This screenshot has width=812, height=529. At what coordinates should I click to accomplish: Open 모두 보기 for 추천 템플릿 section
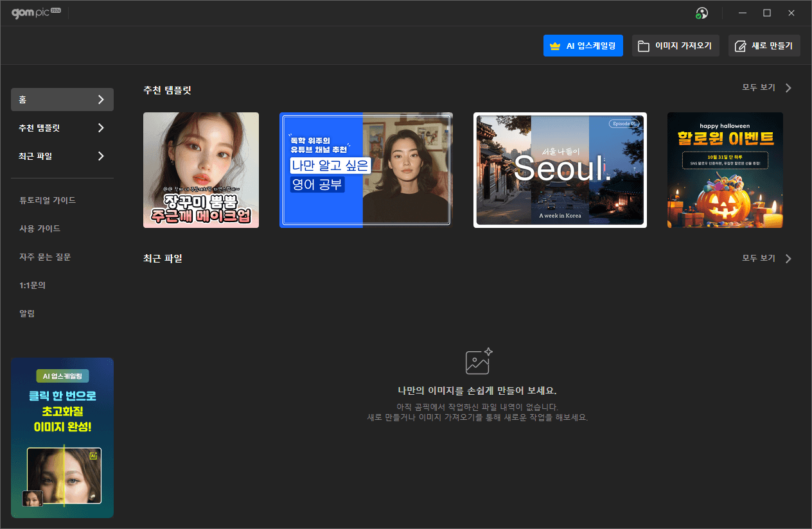coord(766,88)
